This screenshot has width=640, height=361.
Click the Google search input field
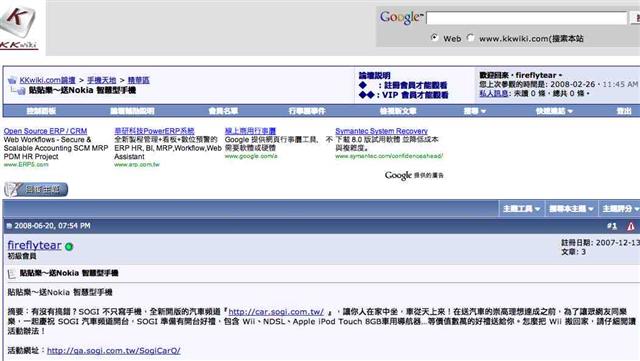[527, 18]
